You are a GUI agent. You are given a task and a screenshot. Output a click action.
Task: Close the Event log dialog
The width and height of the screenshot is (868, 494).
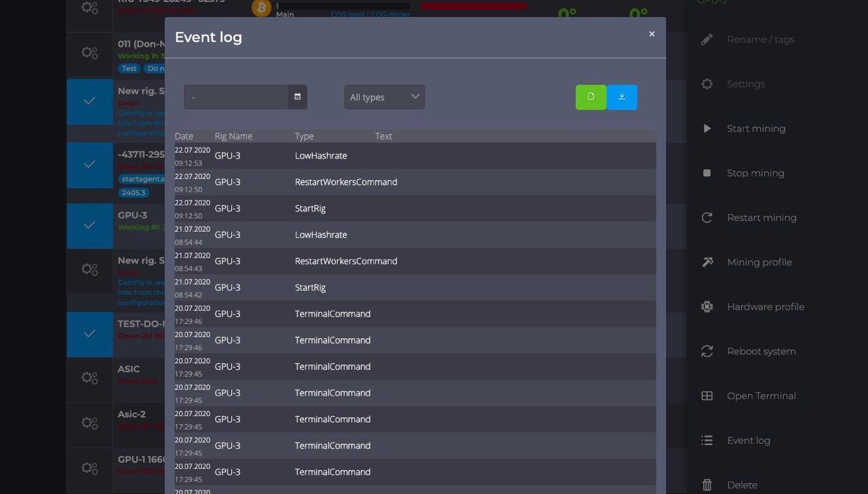[652, 34]
